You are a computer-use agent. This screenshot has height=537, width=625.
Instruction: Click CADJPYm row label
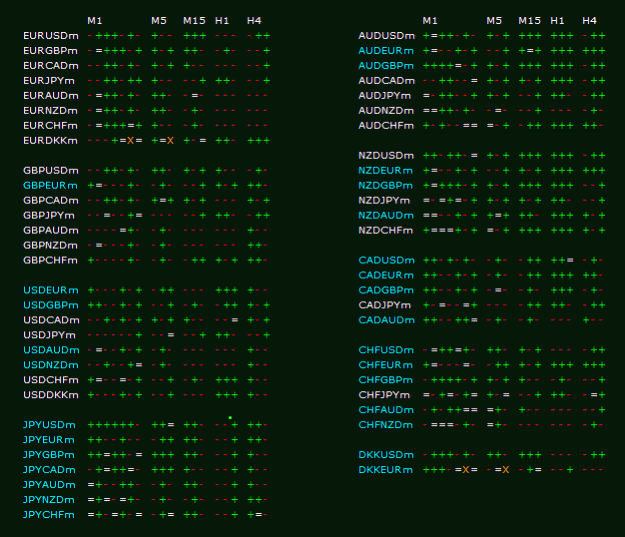coord(384,305)
